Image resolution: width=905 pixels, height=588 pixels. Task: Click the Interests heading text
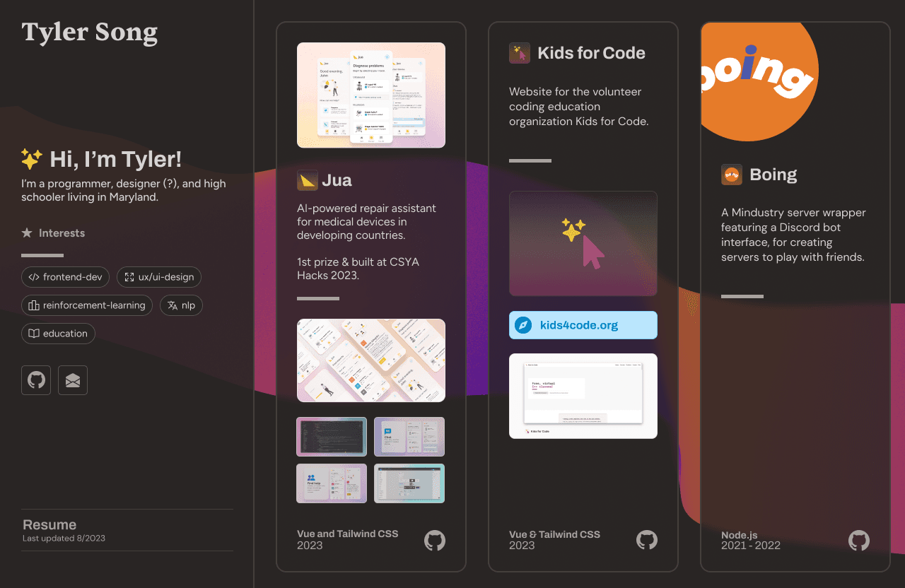click(62, 233)
